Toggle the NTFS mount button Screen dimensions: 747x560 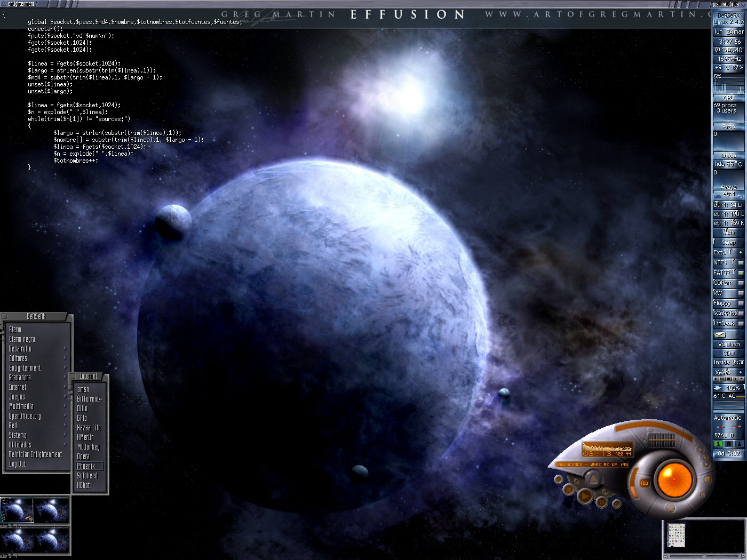741,263
